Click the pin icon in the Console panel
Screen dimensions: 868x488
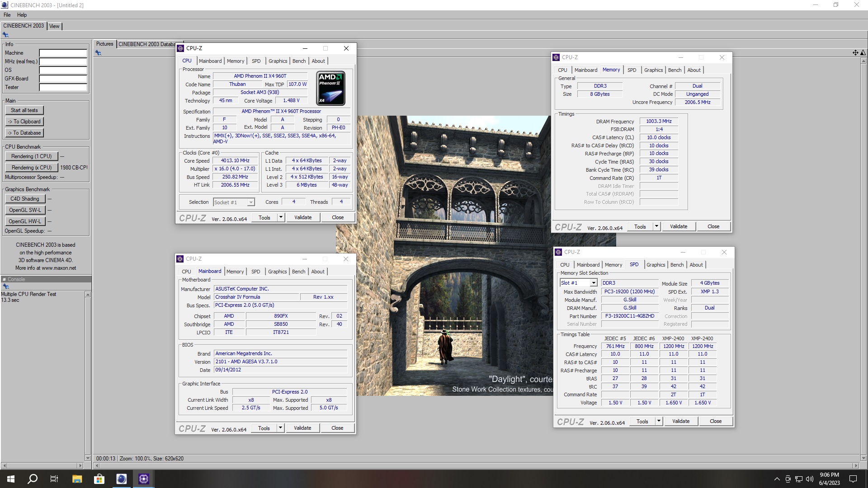5,286
